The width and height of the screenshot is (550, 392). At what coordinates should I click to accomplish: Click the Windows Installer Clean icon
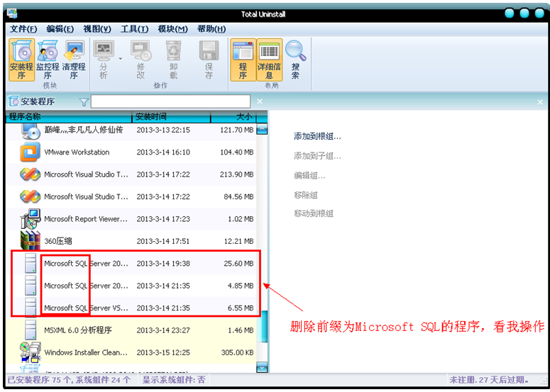31,352
